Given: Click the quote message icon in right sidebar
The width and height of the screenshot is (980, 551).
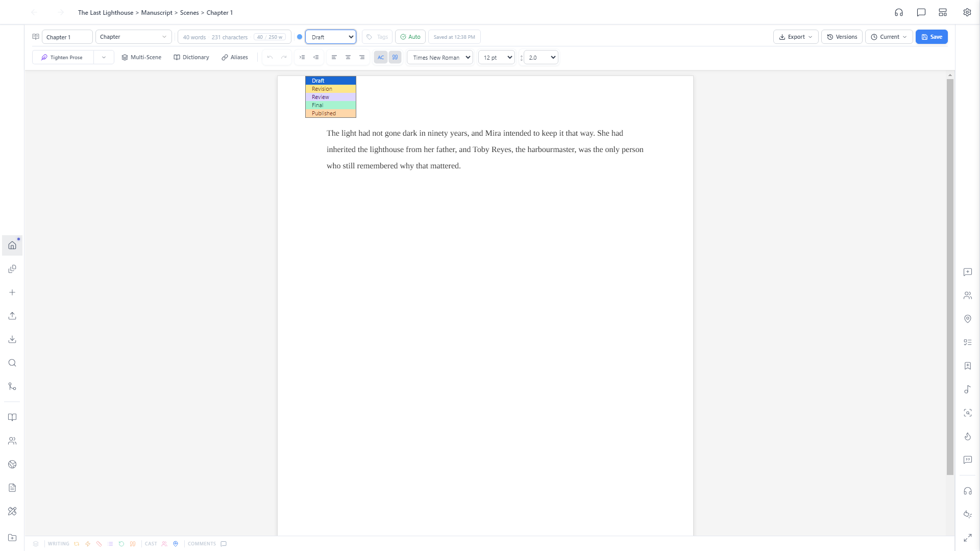Looking at the screenshot, I should click(968, 460).
